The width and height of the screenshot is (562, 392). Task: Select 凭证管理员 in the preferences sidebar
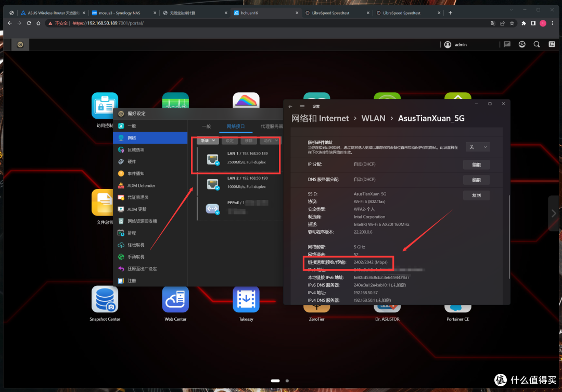(x=150, y=197)
